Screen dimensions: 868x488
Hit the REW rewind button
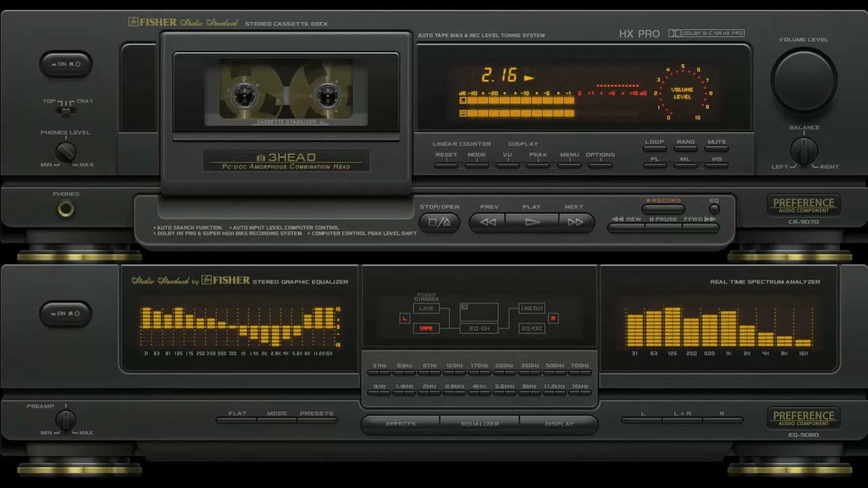627,227
